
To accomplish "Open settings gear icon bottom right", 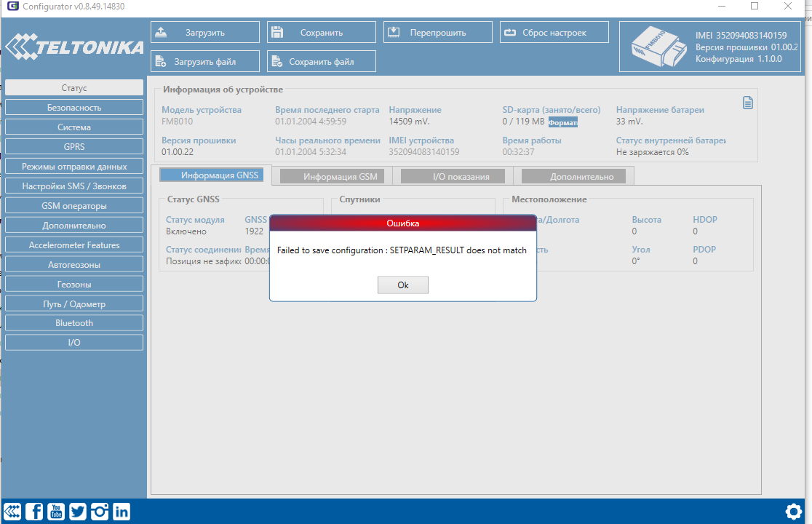I will point(794,511).
